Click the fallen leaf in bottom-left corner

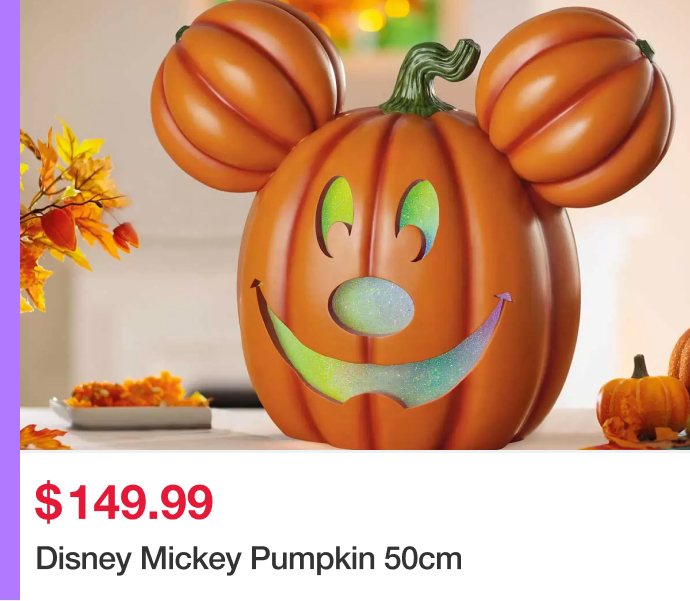[43, 437]
